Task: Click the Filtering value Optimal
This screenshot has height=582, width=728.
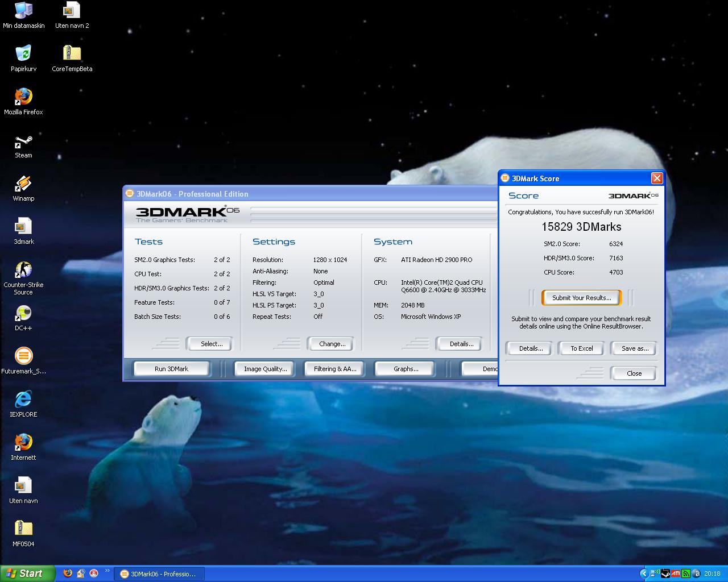Action: [324, 282]
